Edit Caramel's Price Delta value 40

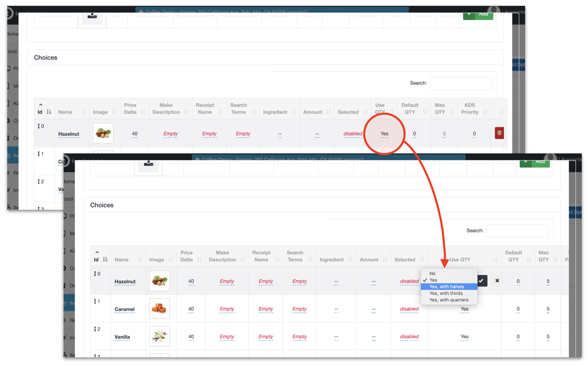coord(191,309)
